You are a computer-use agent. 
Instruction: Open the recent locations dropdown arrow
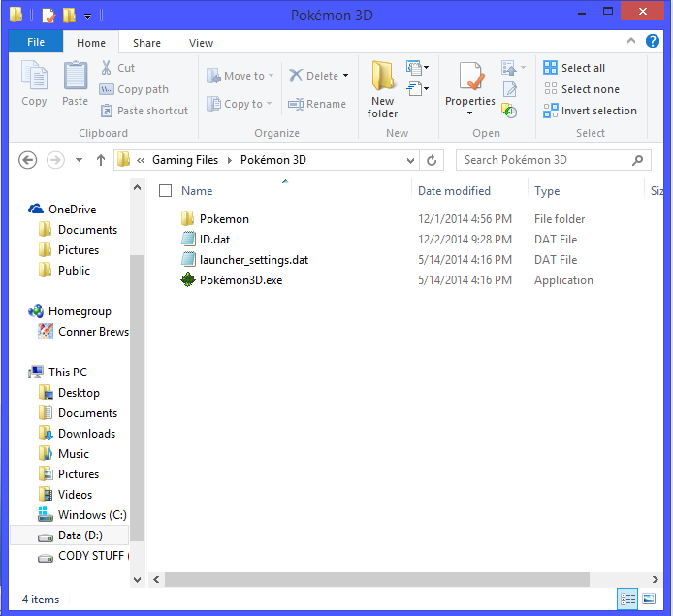click(x=79, y=160)
